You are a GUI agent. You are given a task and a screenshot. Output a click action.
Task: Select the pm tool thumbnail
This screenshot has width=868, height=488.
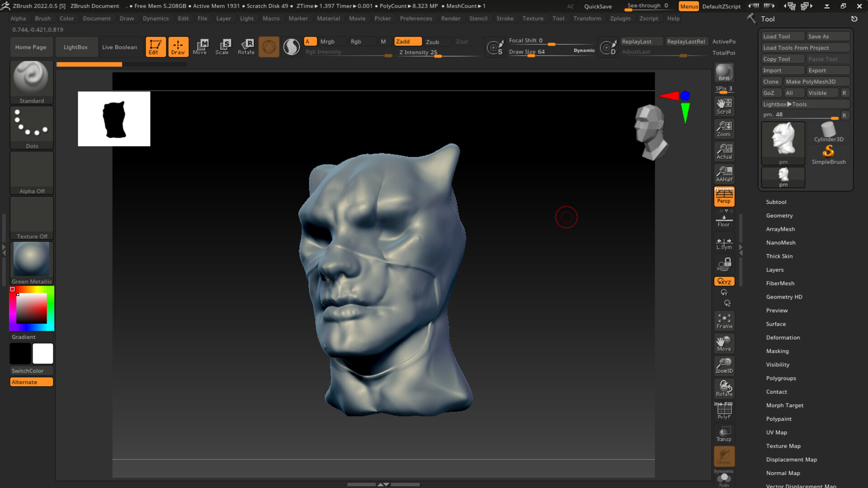click(783, 142)
